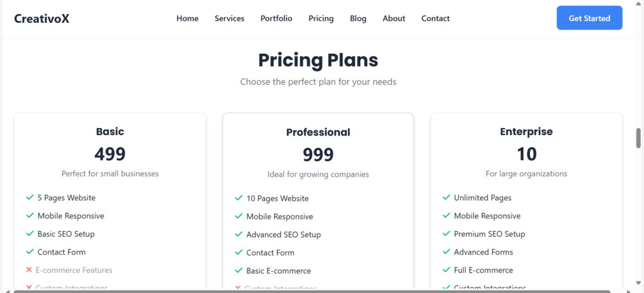Open the Portfolio page from navigation
Image resolution: width=644 pixels, height=293 pixels.
(276, 19)
